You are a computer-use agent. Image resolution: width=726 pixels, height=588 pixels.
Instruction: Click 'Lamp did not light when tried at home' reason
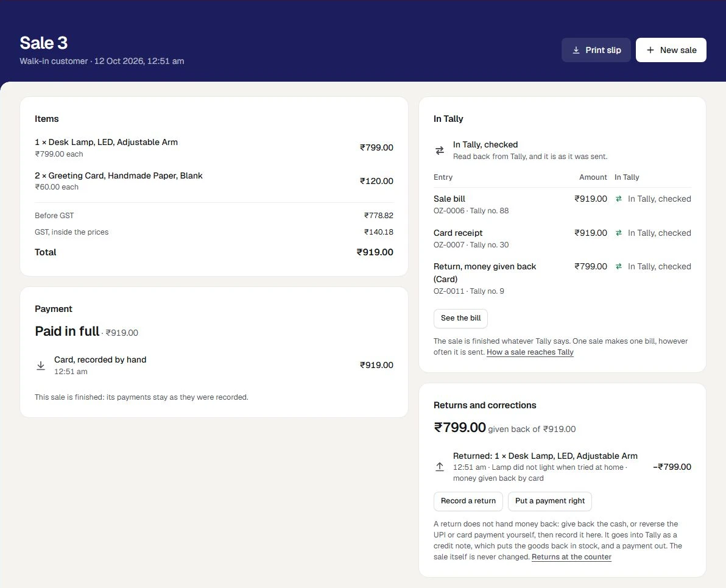[x=557, y=467]
